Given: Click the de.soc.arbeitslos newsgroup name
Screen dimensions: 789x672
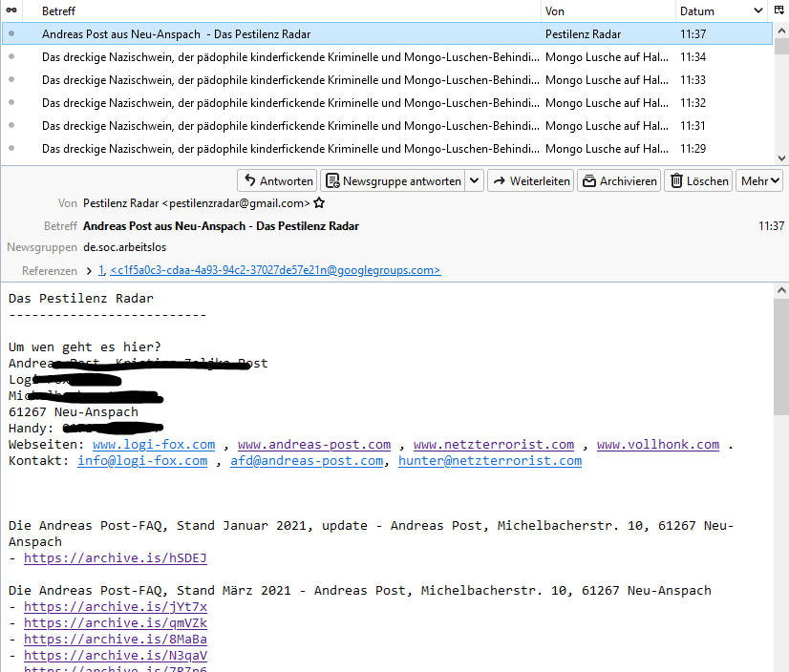Looking at the screenshot, I should click(124, 247).
